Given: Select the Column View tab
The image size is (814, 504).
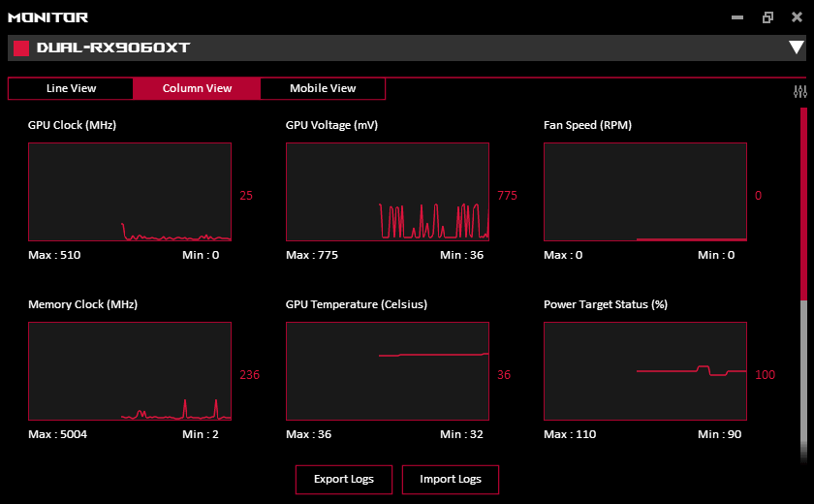Looking at the screenshot, I should [197, 88].
